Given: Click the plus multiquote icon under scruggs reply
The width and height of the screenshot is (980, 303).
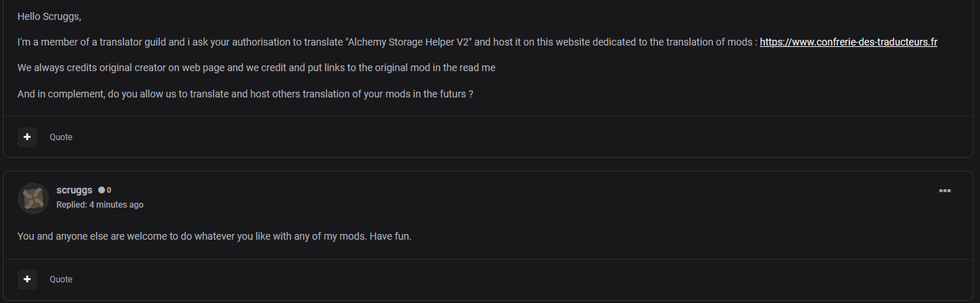Looking at the screenshot, I should pos(27,280).
